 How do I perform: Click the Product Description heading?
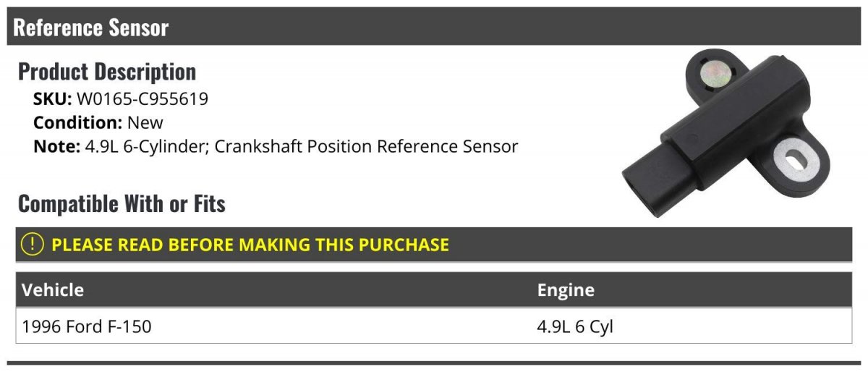(107, 72)
